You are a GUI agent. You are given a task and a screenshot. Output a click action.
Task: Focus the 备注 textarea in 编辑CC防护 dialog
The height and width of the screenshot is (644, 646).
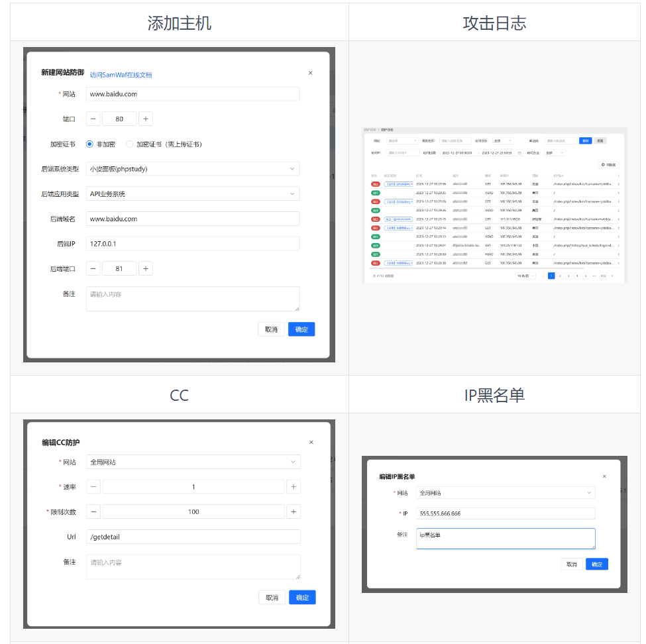[x=193, y=567]
